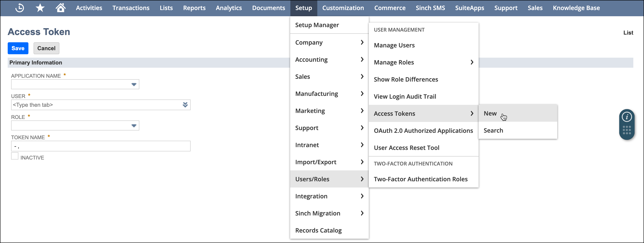Open the Recent Records clock icon
This screenshot has height=243, width=644.
[x=19, y=8]
